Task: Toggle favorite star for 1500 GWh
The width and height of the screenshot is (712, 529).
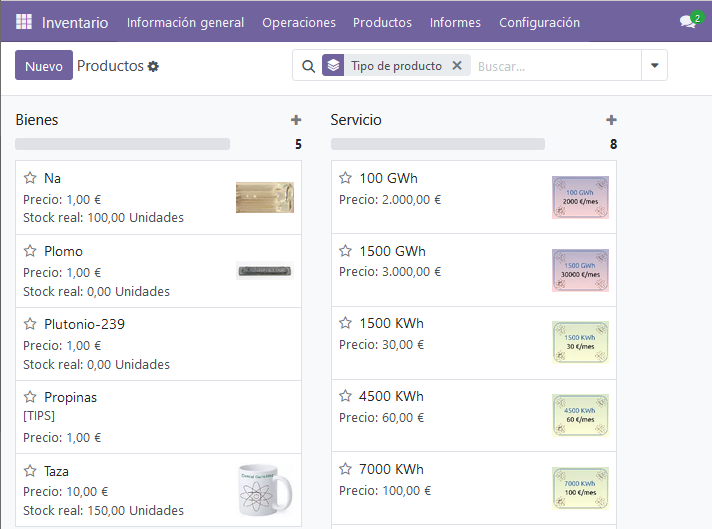Action: (346, 251)
